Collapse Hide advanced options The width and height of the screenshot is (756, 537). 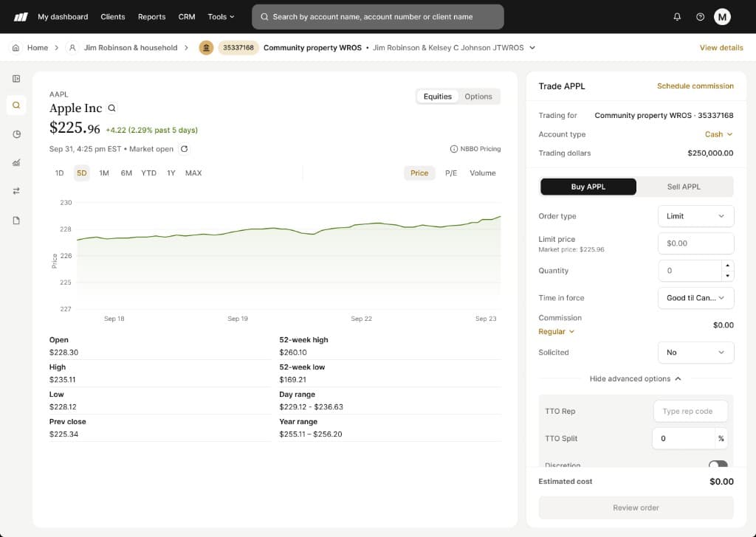(636, 379)
